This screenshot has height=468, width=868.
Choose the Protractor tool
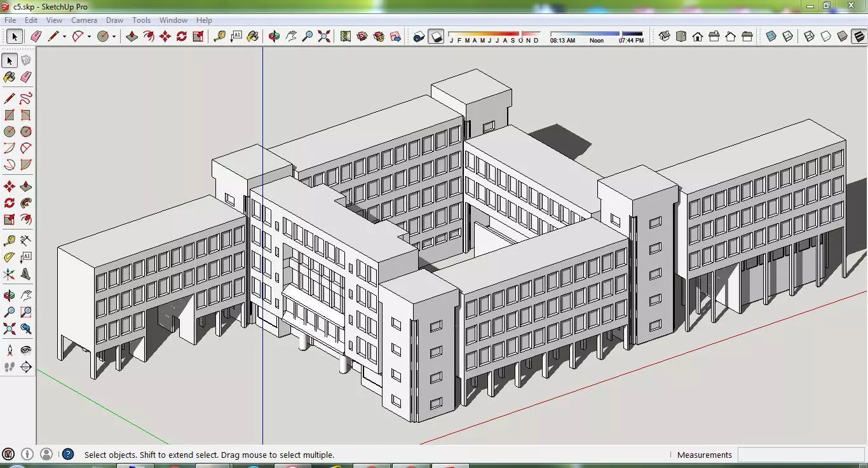click(10, 257)
